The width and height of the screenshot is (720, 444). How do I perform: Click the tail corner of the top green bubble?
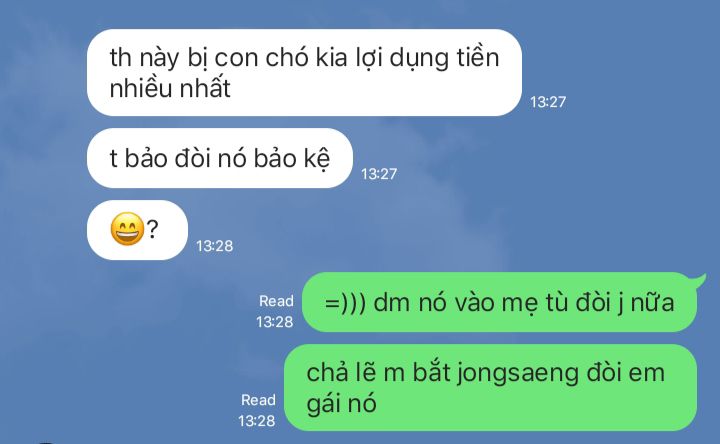coord(700,279)
